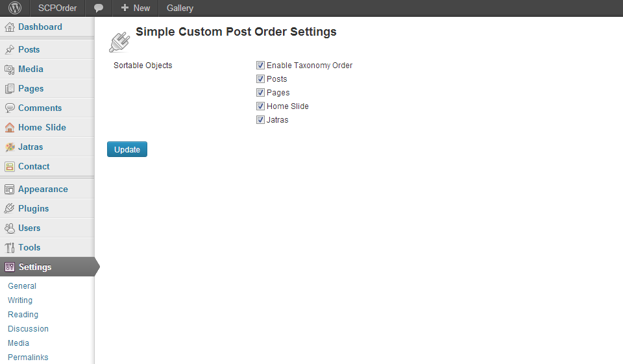Click the Tools icon in the sidebar
The height and width of the screenshot is (364, 623).
point(10,248)
